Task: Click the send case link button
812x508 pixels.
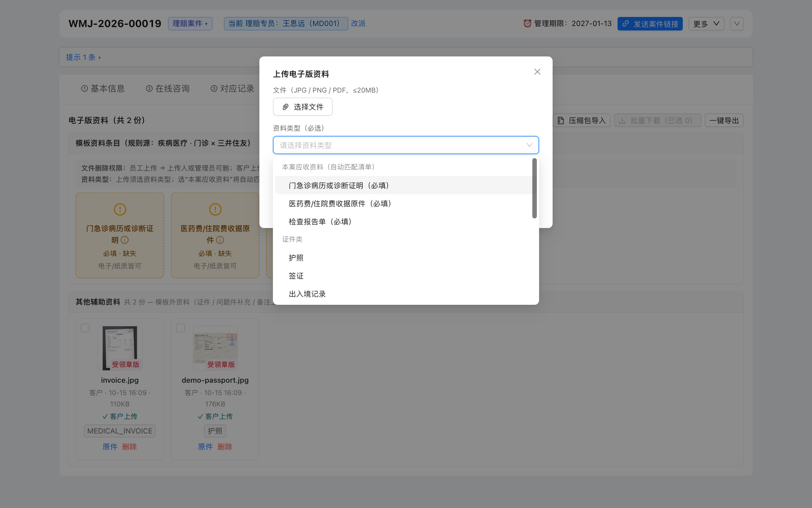Action: pos(650,24)
